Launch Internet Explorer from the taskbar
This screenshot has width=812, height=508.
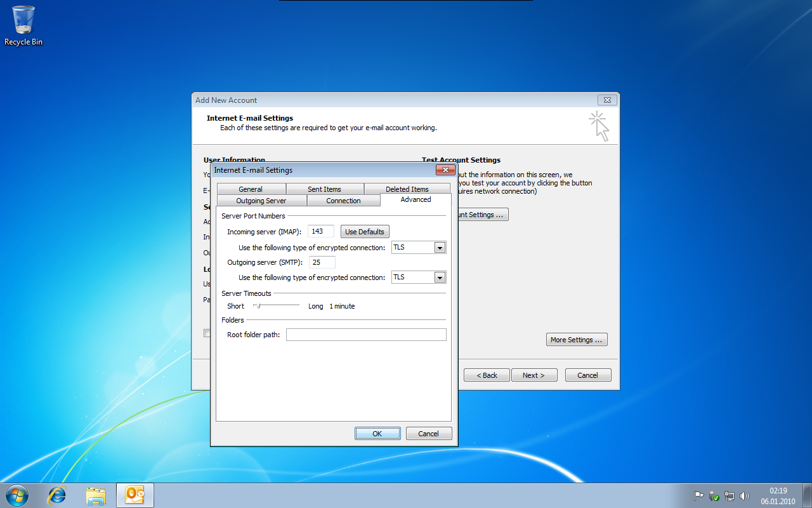[x=57, y=495]
